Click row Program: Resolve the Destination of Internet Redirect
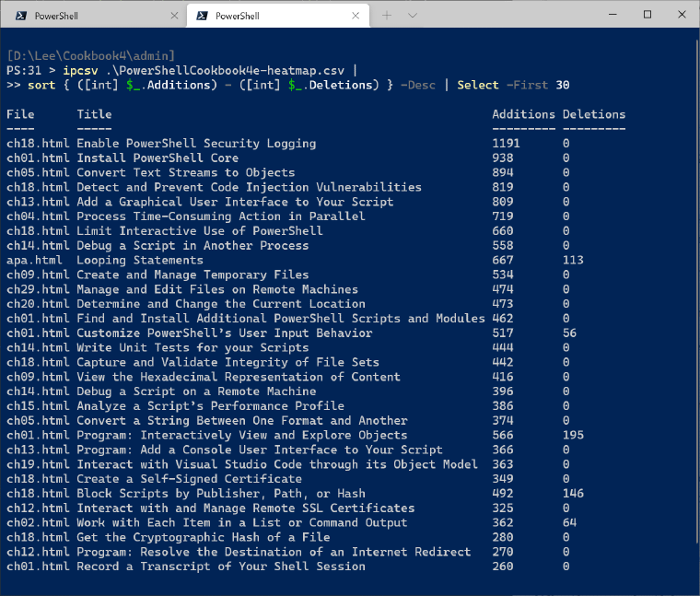This screenshot has height=596, width=700. (316, 552)
